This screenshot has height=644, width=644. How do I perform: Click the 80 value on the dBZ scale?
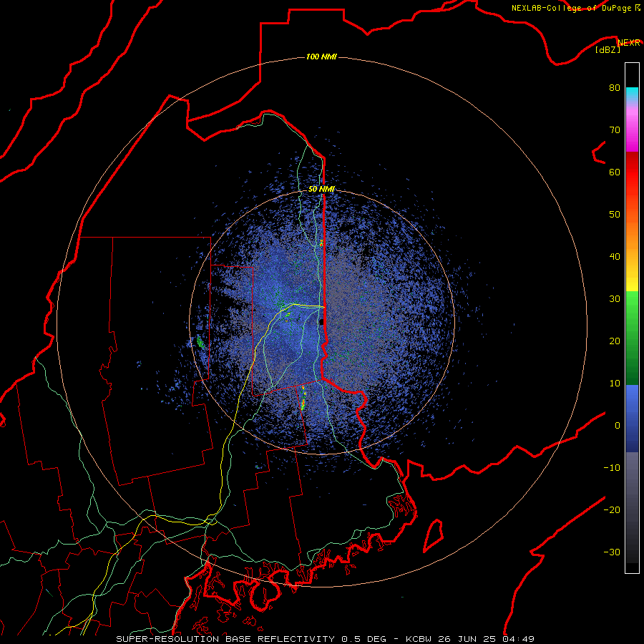[x=615, y=88]
